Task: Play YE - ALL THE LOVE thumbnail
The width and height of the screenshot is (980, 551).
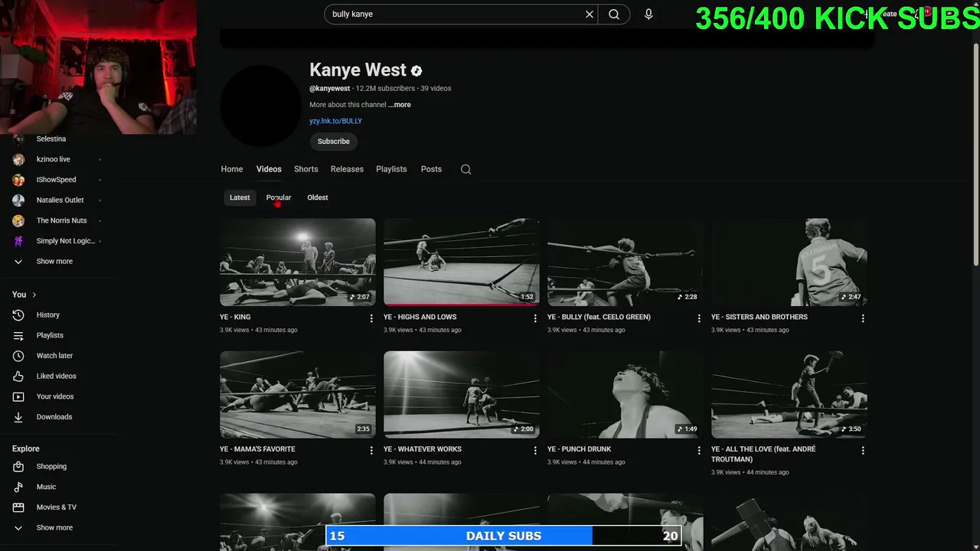Action: click(789, 394)
